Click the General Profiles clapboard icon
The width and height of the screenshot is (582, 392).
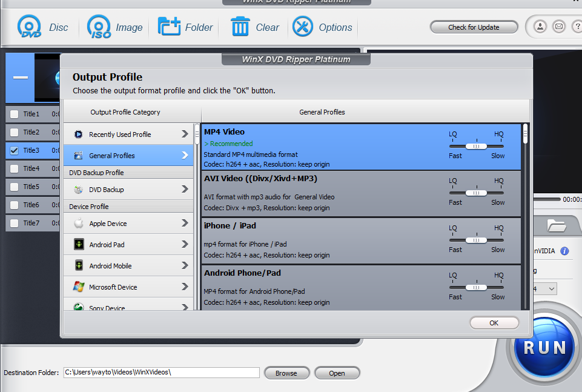[78, 156]
